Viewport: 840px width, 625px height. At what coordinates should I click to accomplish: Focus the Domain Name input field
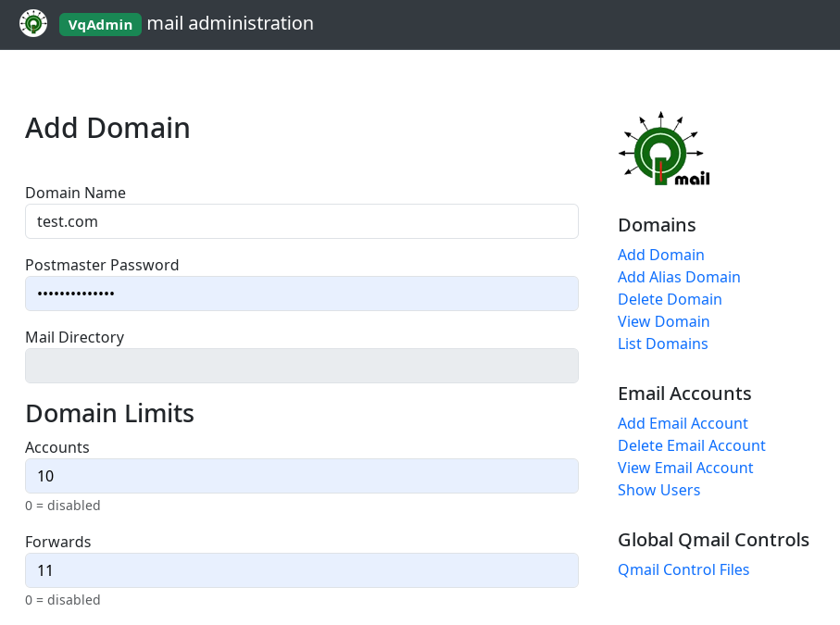point(302,221)
